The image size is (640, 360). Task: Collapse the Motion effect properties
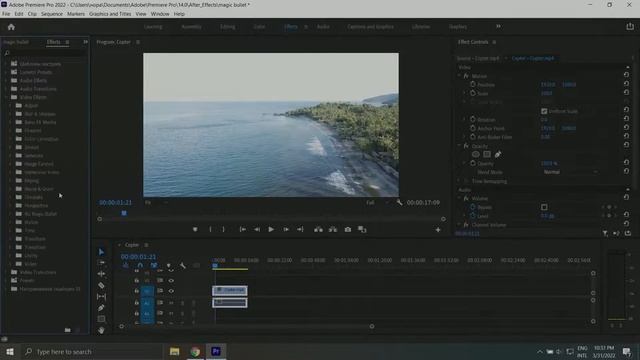click(x=459, y=76)
